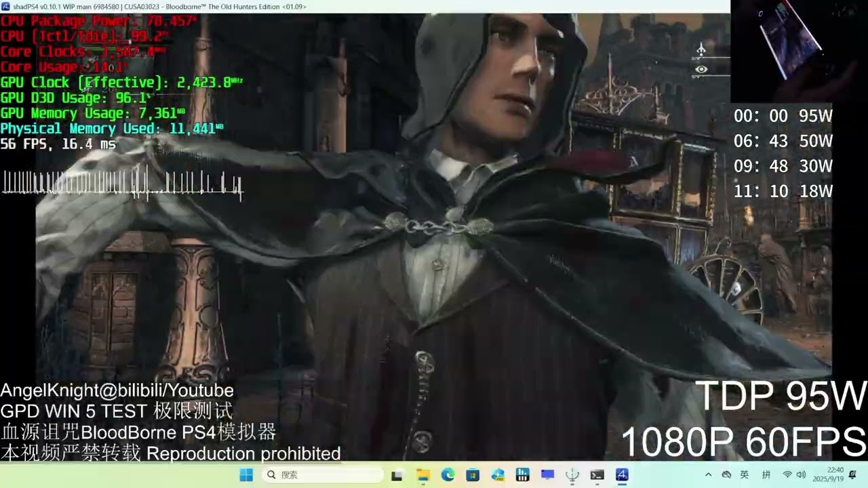Image resolution: width=868 pixels, height=488 pixels.
Task: Click the shadPS4 Bloodborne window title text
Action: coord(159,6)
